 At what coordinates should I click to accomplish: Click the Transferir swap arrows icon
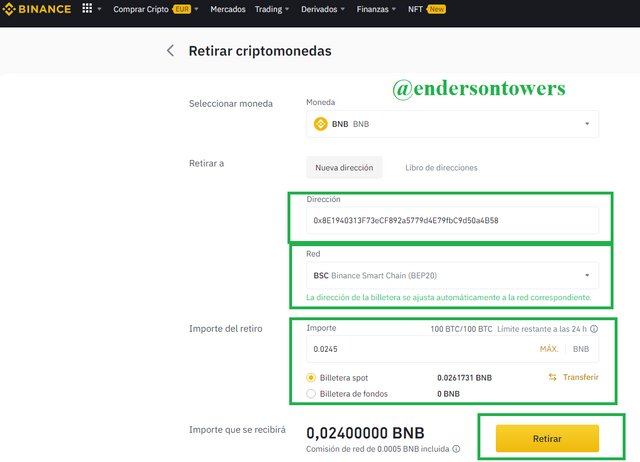pos(552,377)
